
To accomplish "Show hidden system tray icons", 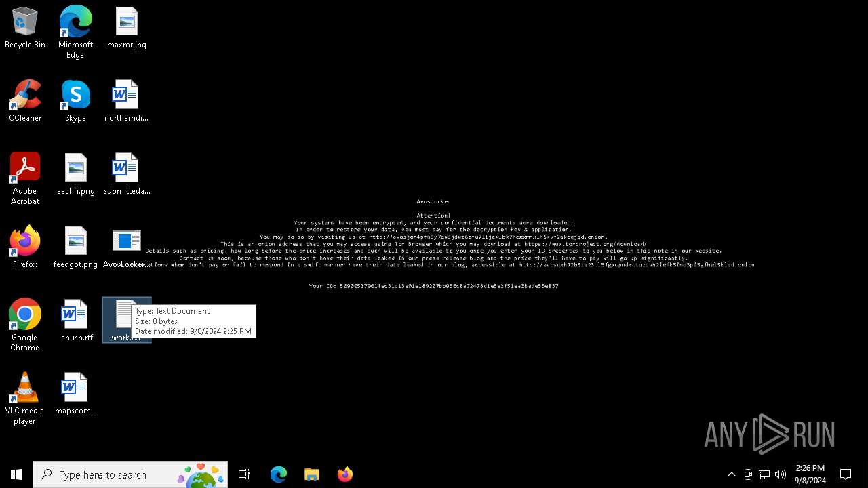I will [x=732, y=474].
